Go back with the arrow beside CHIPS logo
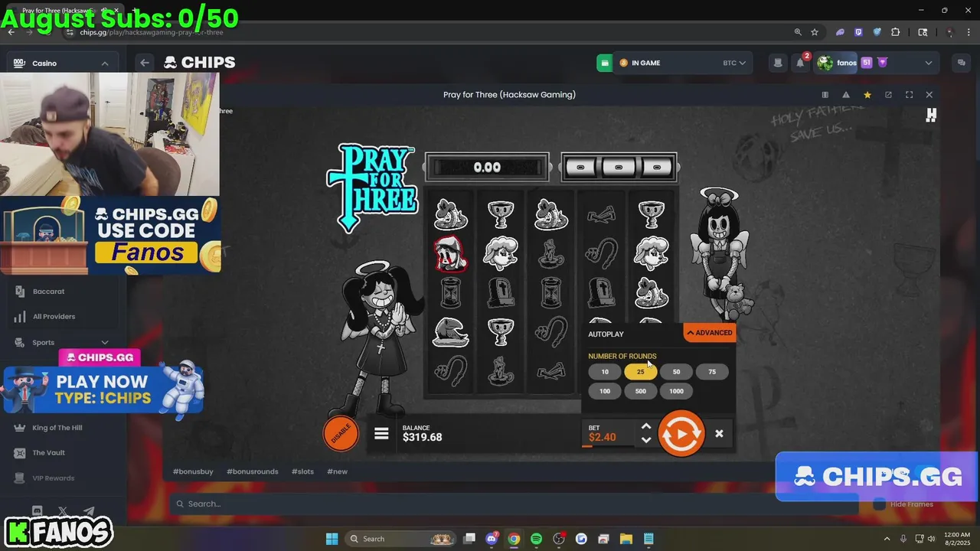Image resolution: width=980 pixels, height=551 pixels. point(145,63)
